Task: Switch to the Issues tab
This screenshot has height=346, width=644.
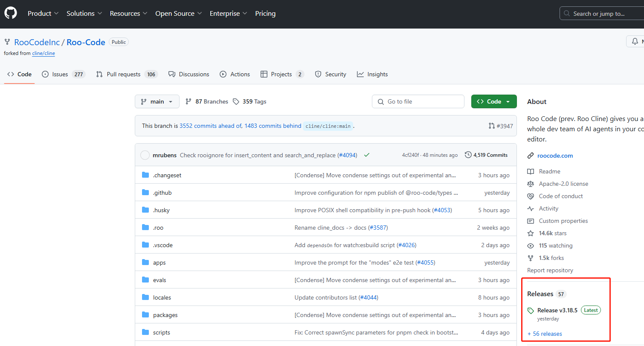Action: (64, 74)
